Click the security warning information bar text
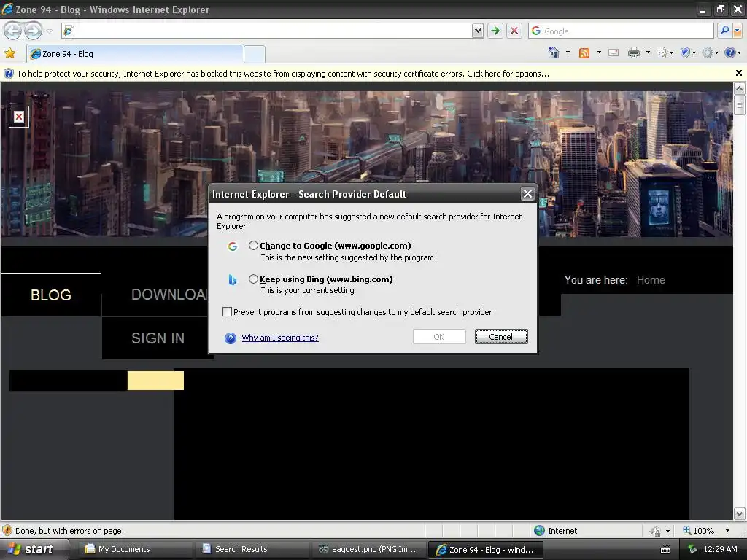747x560 pixels. pyautogui.click(x=283, y=74)
